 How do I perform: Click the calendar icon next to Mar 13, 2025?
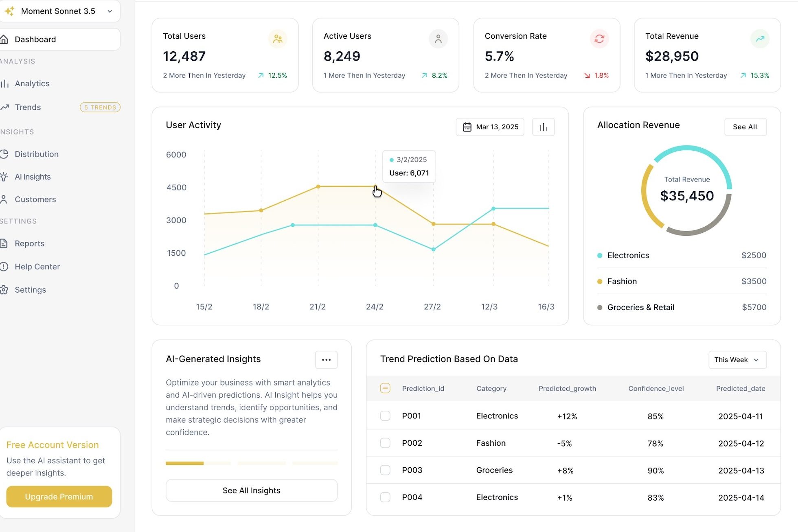point(467,127)
